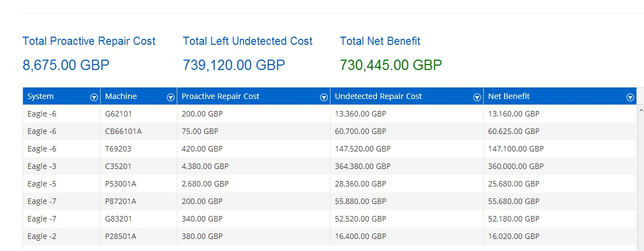Click the Total Left Undetected Cost heading

pyautogui.click(x=247, y=41)
